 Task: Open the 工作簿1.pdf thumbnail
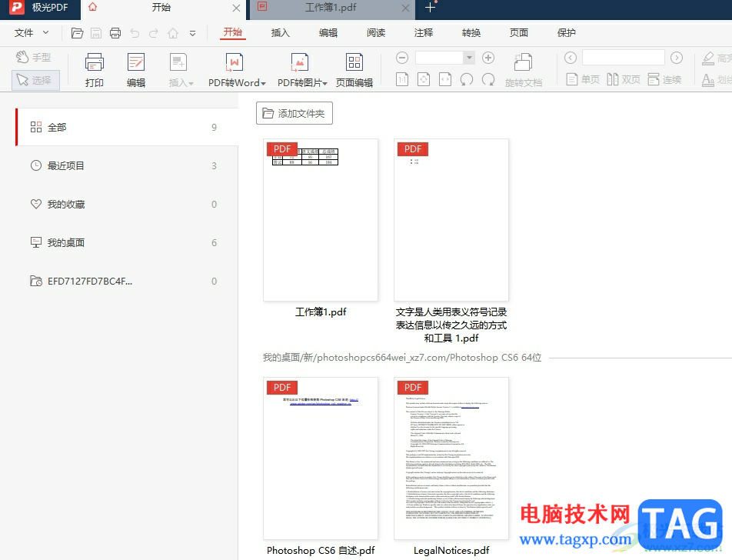coord(321,220)
